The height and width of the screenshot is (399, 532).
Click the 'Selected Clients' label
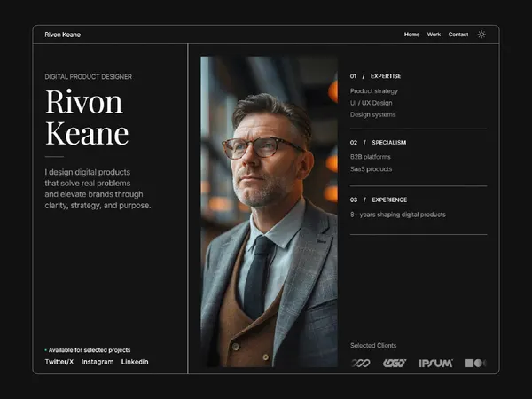click(373, 346)
